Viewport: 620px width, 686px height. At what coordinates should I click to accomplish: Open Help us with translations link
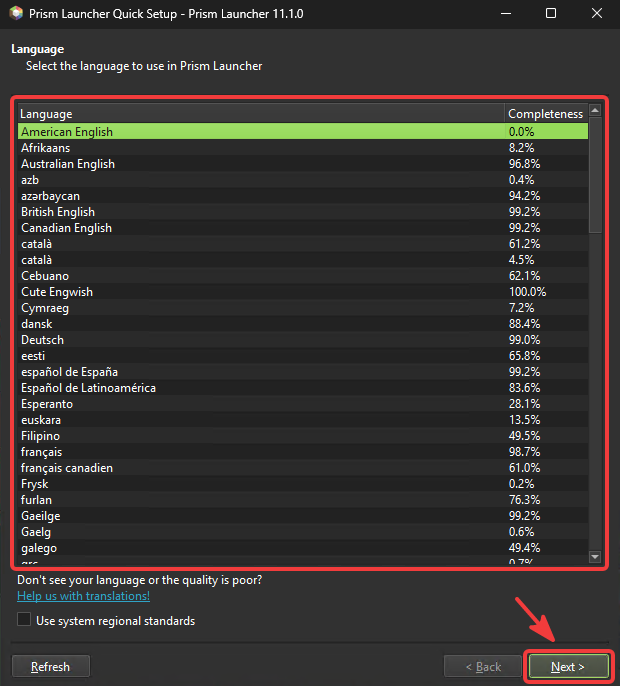click(x=83, y=596)
